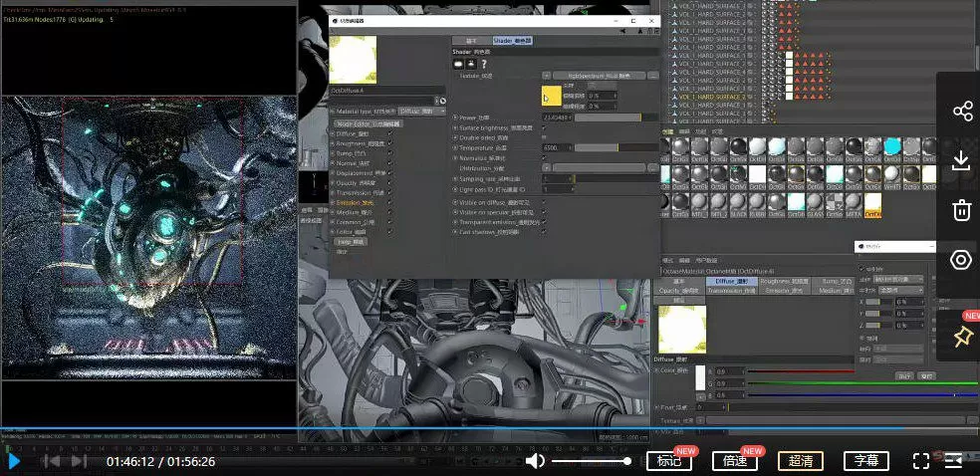Click the pin icon with NEW badge
The width and height of the screenshot is (980, 476).
tap(961, 338)
